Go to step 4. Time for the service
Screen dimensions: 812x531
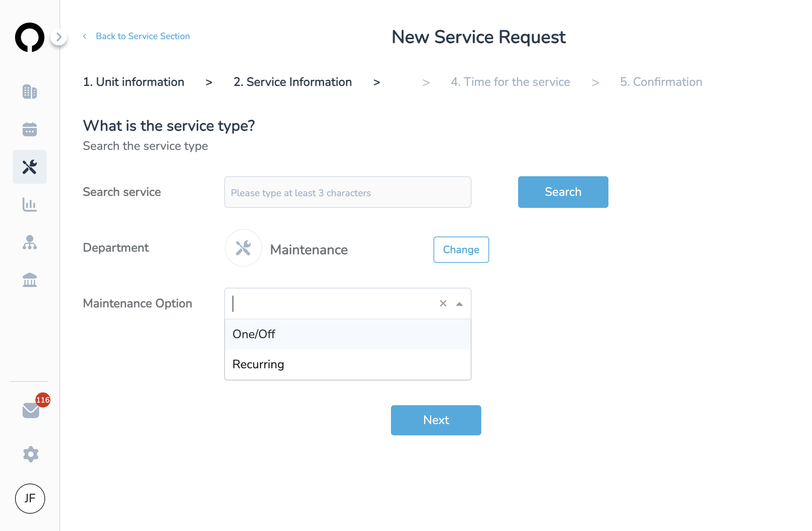(x=510, y=82)
